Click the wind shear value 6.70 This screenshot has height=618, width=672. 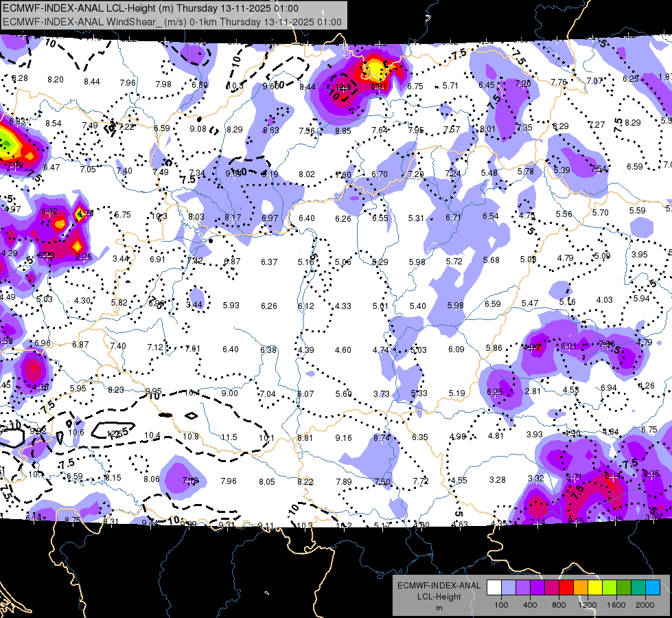pos(380,174)
